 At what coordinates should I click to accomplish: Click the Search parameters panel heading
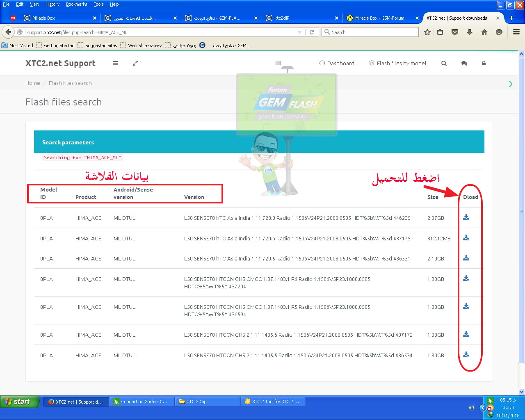click(x=68, y=142)
